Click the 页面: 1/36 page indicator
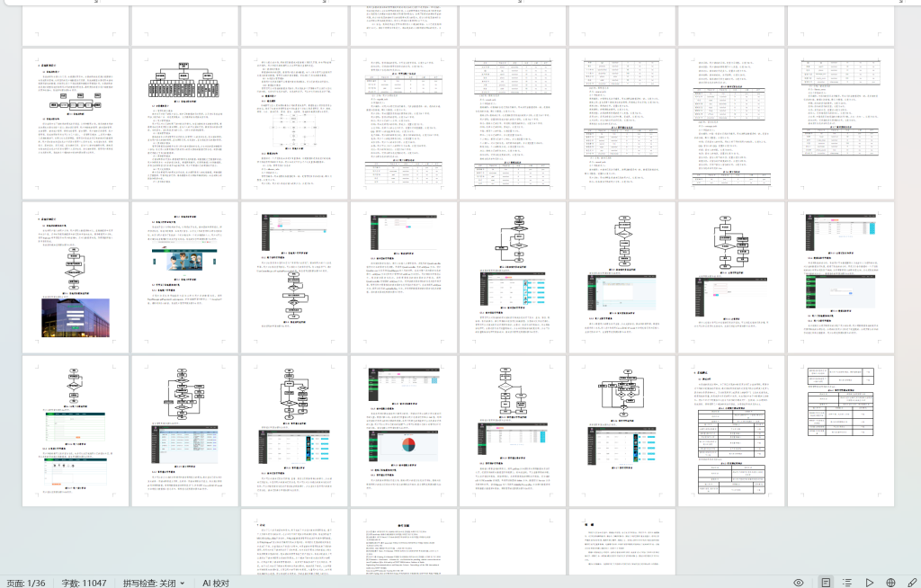This screenshot has height=588, width=921. pyautogui.click(x=26, y=583)
